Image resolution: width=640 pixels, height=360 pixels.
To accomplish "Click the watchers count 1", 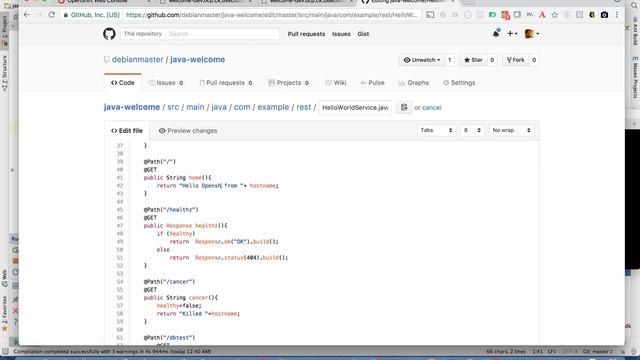I will coord(450,60).
